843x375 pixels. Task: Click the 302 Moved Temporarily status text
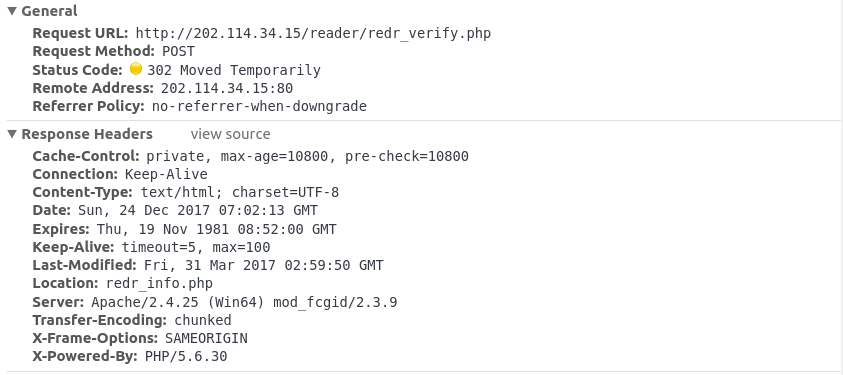point(234,70)
